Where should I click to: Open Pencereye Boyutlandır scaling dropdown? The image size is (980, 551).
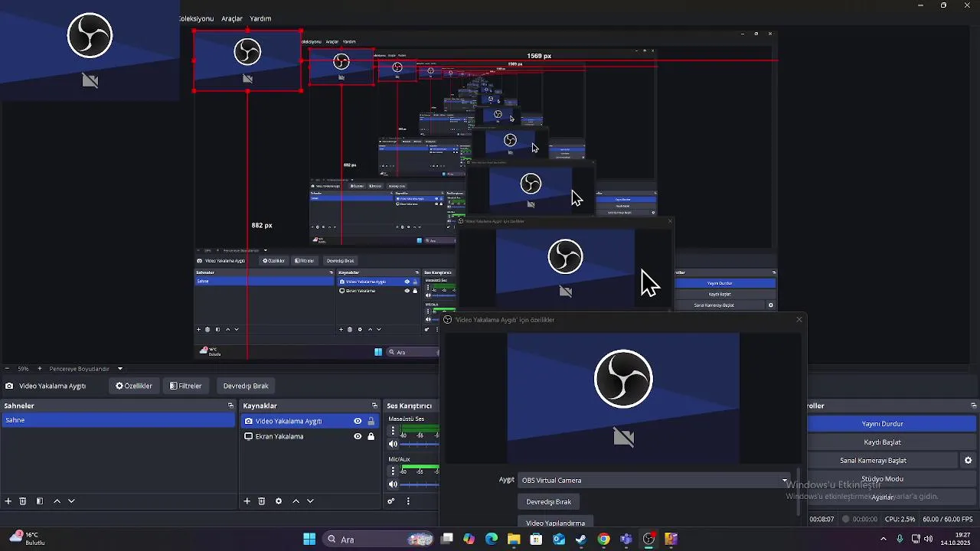click(86, 369)
